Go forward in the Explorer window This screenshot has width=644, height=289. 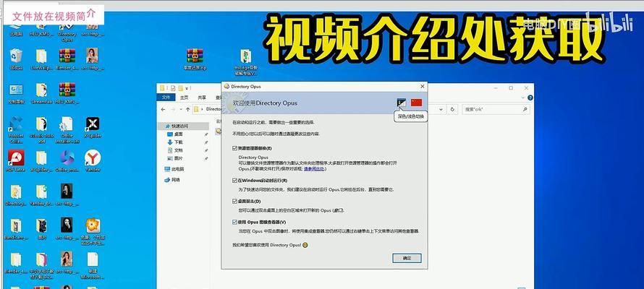coord(173,109)
